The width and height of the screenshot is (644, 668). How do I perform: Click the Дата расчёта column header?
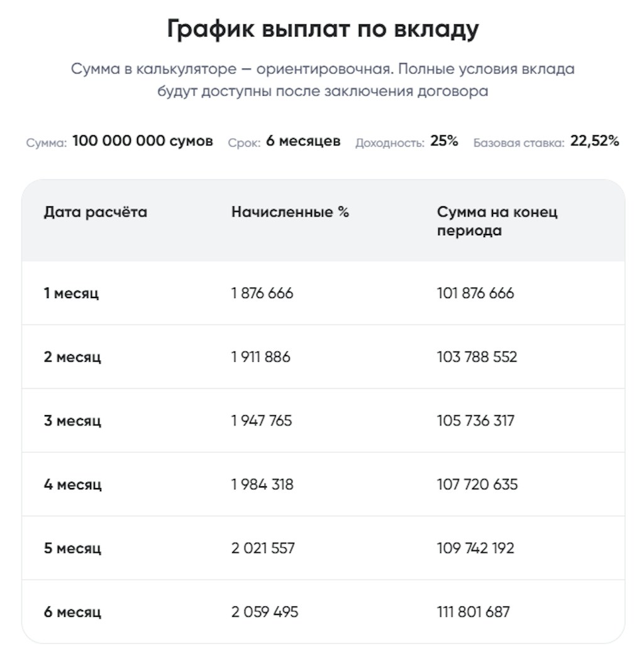pos(96,212)
